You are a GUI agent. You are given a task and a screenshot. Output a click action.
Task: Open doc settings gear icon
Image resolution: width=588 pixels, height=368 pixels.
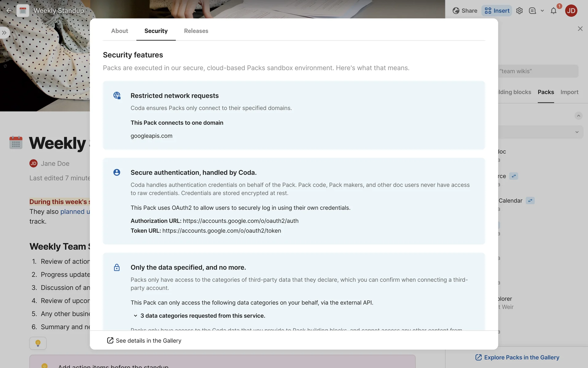coord(519,11)
